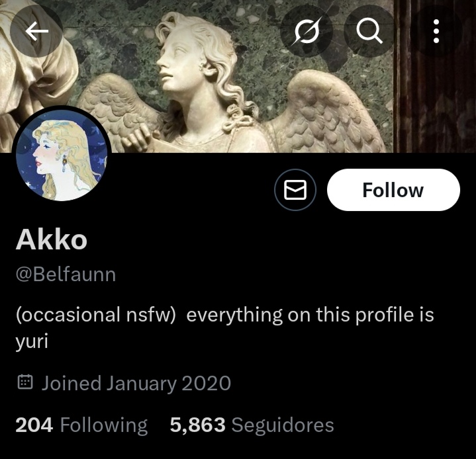Click the 204 following count number
Image resolution: width=476 pixels, height=459 pixels.
click(34, 425)
